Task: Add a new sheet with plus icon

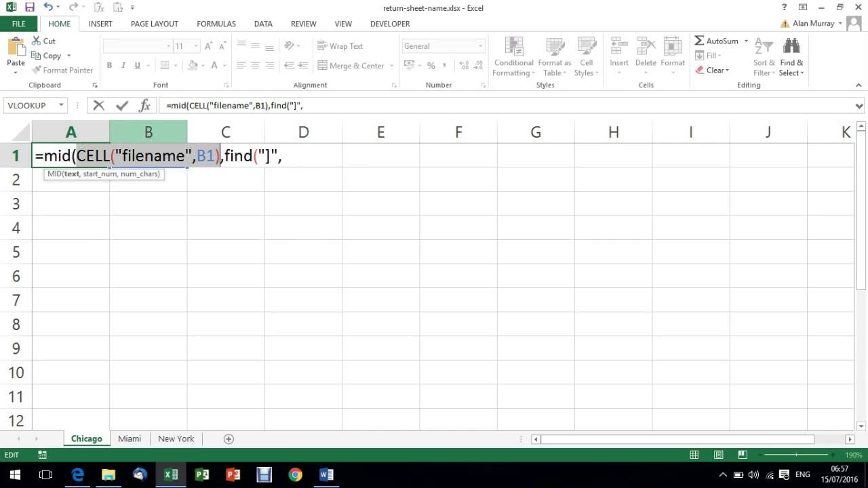Action: (229, 439)
